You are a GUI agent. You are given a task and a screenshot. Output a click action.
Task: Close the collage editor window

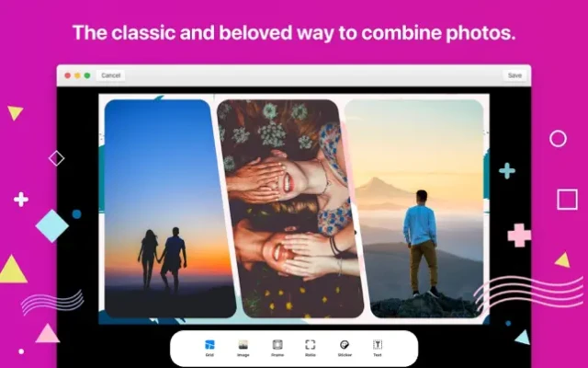(68, 75)
